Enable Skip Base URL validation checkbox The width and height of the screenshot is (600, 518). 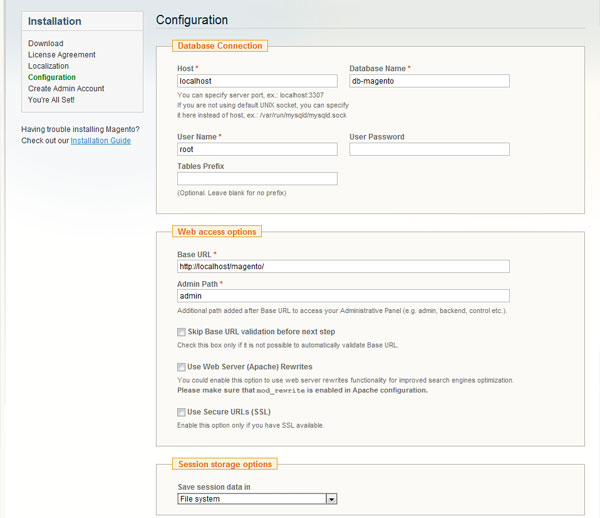[x=181, y=332]
